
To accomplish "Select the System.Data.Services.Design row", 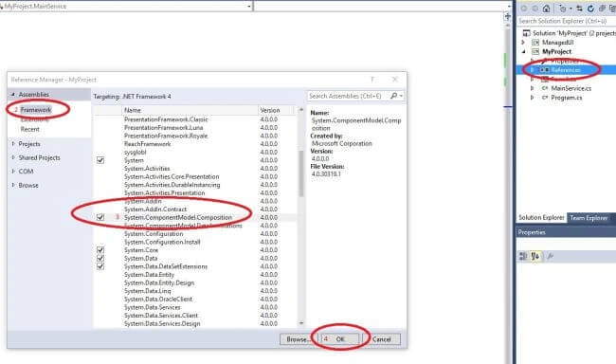I will coord(194,323).
